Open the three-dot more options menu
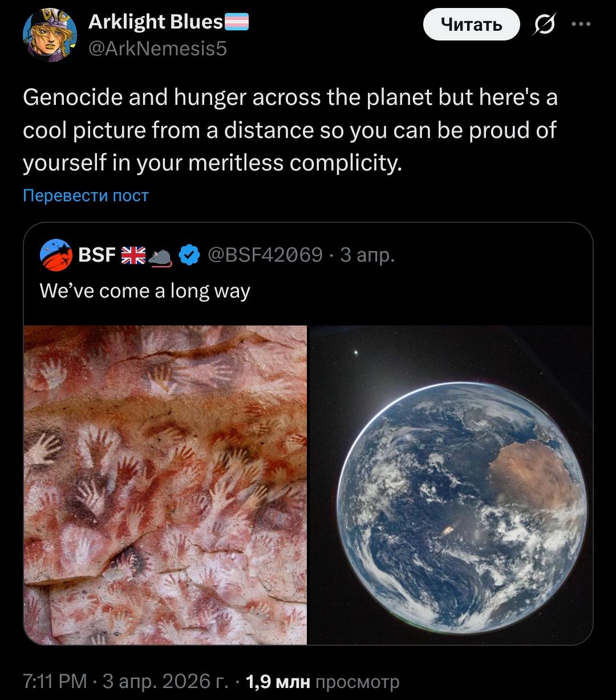616x700 pixels. [581, 25]
